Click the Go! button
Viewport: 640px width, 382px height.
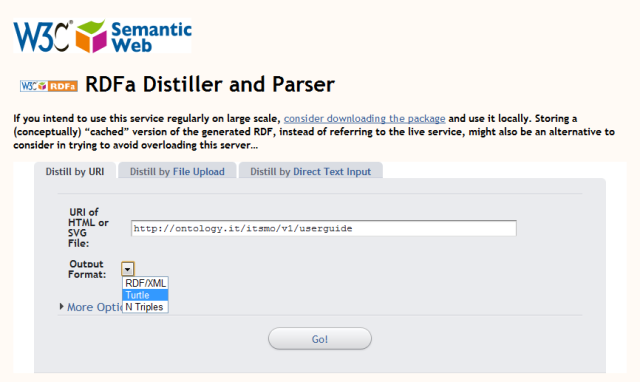pos(320,339)
